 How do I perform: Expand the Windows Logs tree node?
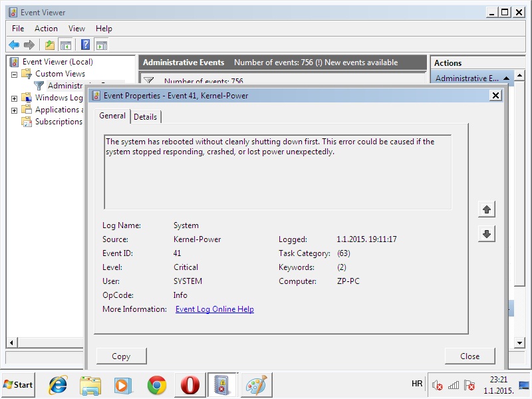[15, 98]
